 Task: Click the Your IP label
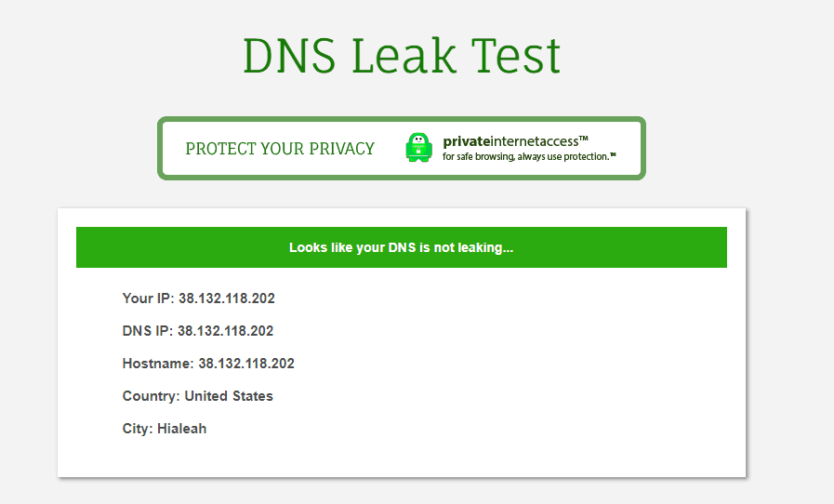149,298
